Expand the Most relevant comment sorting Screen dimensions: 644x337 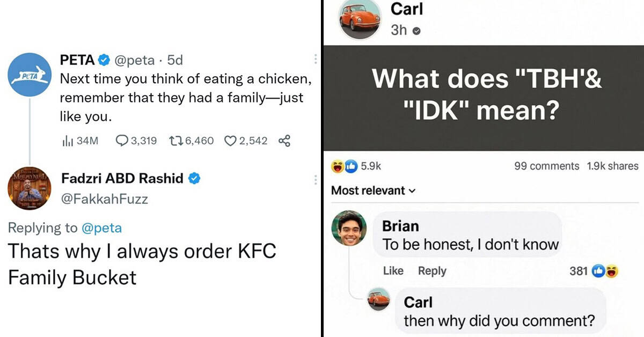(374, 191)
